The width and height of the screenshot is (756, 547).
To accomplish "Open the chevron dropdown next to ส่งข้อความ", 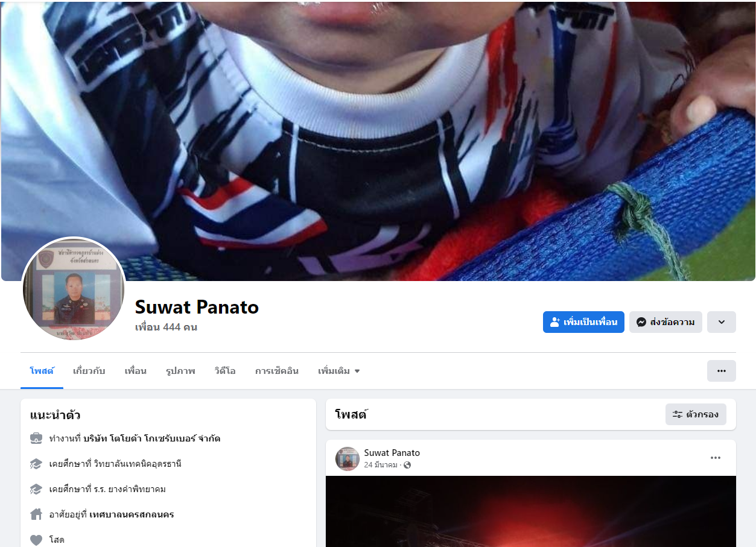I will [x=722, y=322].
